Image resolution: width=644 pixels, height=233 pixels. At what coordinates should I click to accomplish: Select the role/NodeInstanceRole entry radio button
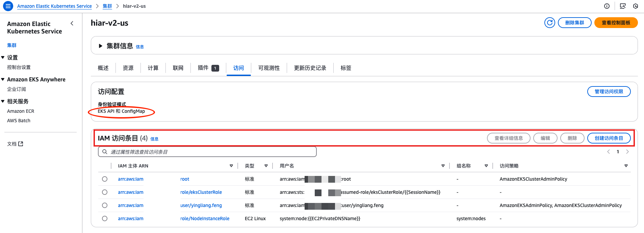(105, 218)
